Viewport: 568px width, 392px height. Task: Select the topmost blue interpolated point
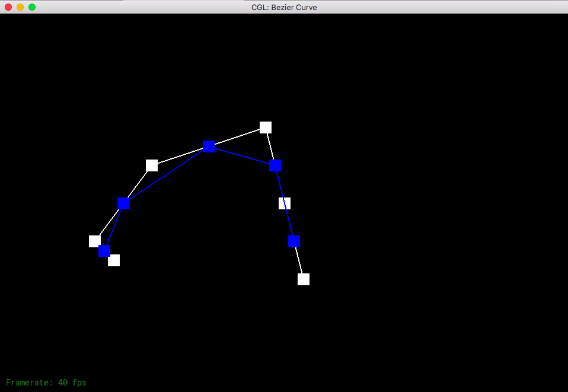209,146
